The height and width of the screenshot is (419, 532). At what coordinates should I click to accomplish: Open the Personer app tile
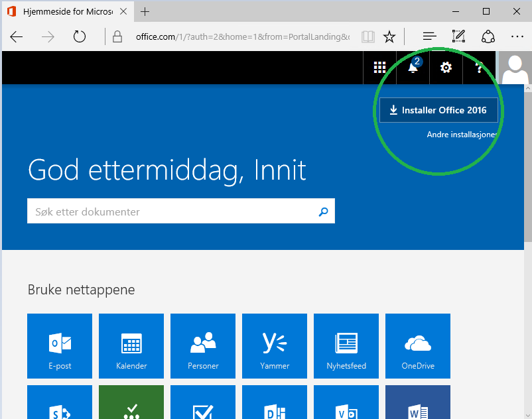[x=203, y=346]
